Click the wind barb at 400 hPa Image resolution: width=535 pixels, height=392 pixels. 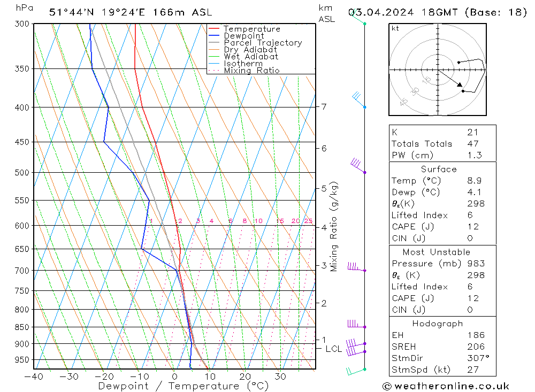[x=358, y=99]
